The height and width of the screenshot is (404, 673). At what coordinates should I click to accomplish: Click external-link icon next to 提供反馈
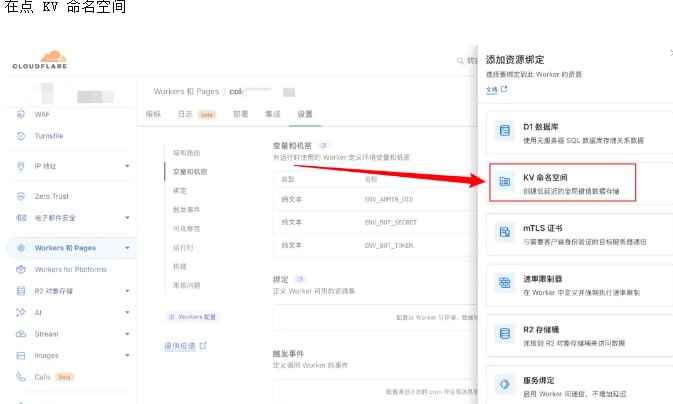pyautogui.click(x=203, y=345)
